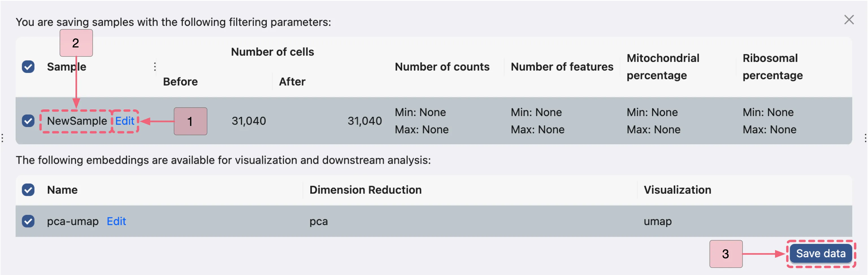Screen dimensions: 868x275
Task: Click the After cells sub-header
Action: [x=292, y=82]
